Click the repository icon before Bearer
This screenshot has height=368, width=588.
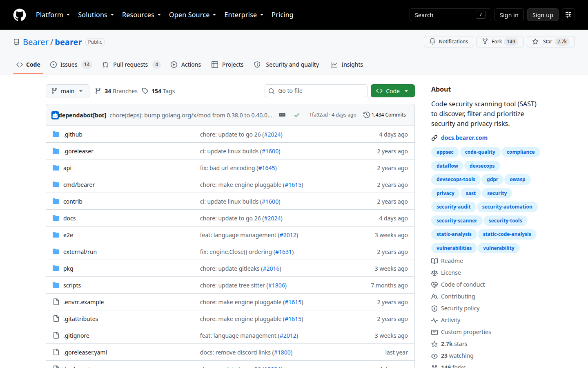tap(16, 42)
